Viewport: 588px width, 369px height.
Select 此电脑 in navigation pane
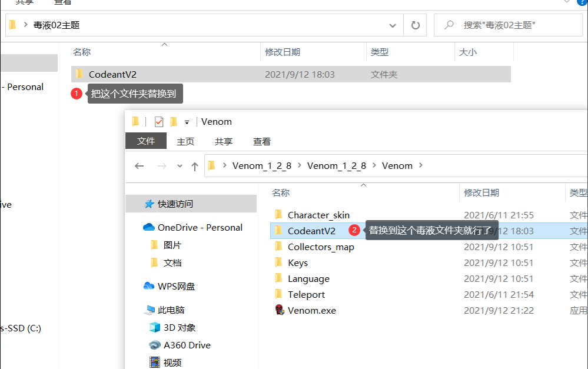[164, 310]
